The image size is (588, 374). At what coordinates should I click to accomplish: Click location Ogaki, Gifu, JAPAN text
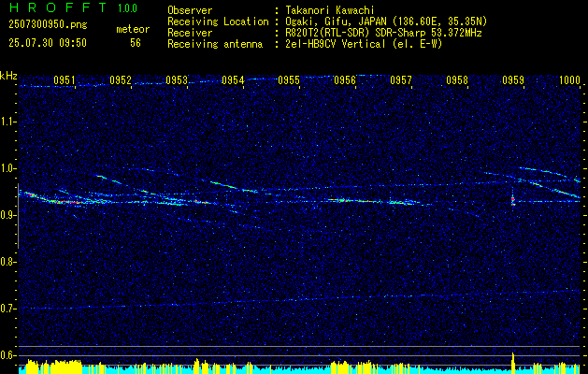pyautogui.click(x=386, y=22)
